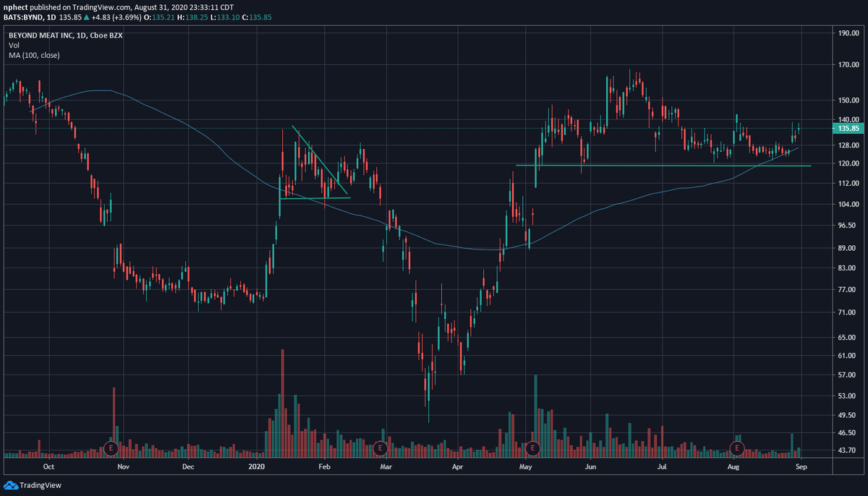868x496 pixels.
Task: Click the 83.00 price axis label
Action: tap(847, 268)
